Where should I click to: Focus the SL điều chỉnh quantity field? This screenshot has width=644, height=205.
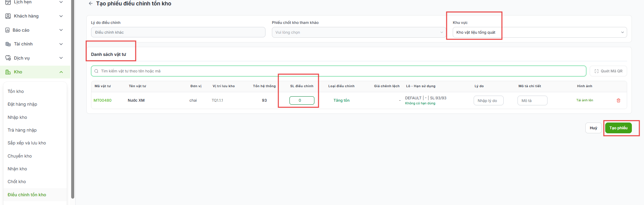click(302, 100)
